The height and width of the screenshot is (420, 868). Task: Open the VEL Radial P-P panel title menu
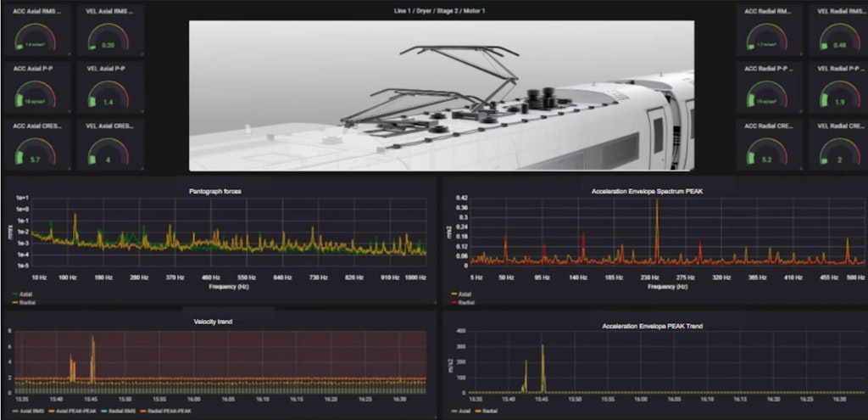pyautogui.click(x=841, y=68)
